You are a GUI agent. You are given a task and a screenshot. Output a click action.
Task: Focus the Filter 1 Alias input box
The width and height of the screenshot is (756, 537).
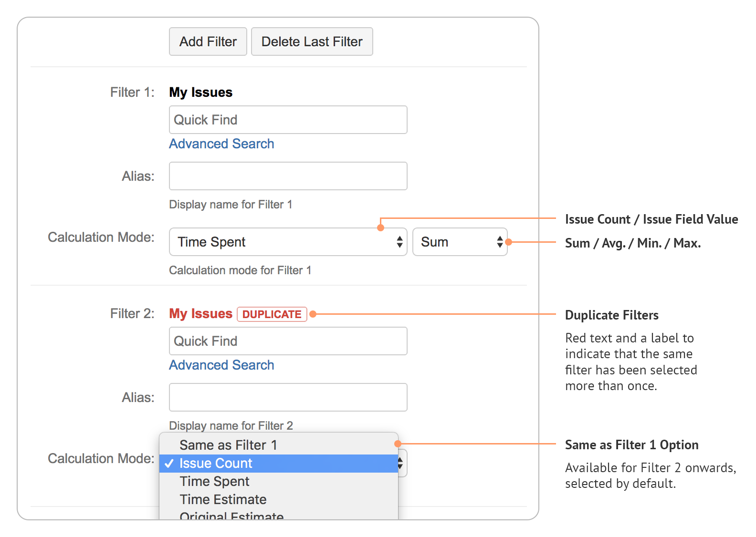click(x=288, y=176)
